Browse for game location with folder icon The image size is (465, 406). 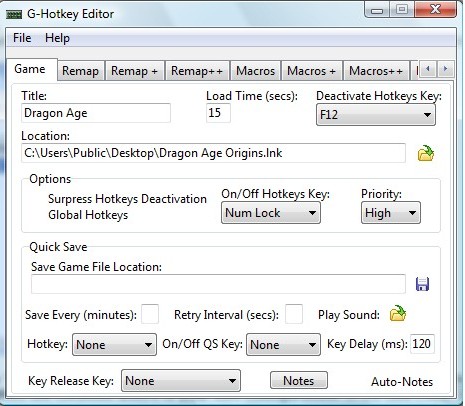tap(426, 153)
